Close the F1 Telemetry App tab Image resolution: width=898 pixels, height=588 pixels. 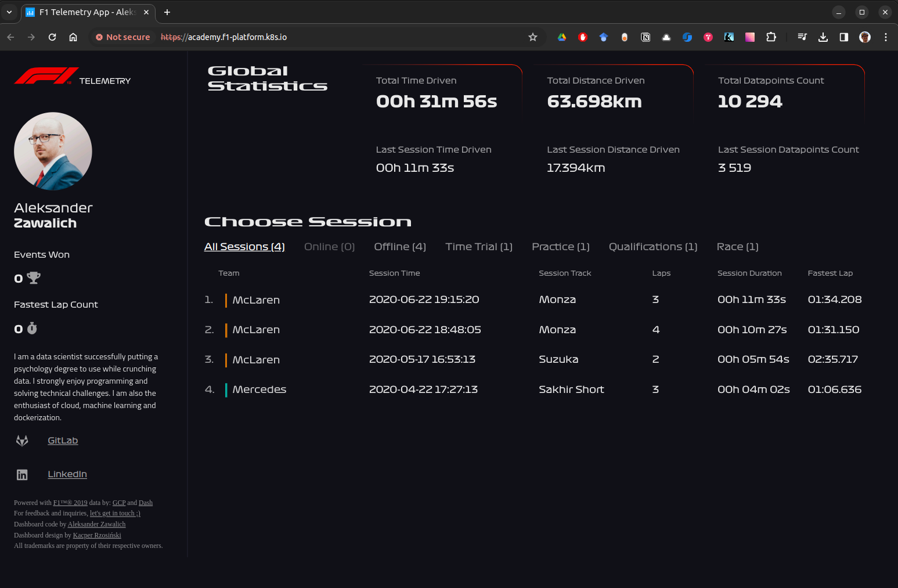click(x=146, y=12)
